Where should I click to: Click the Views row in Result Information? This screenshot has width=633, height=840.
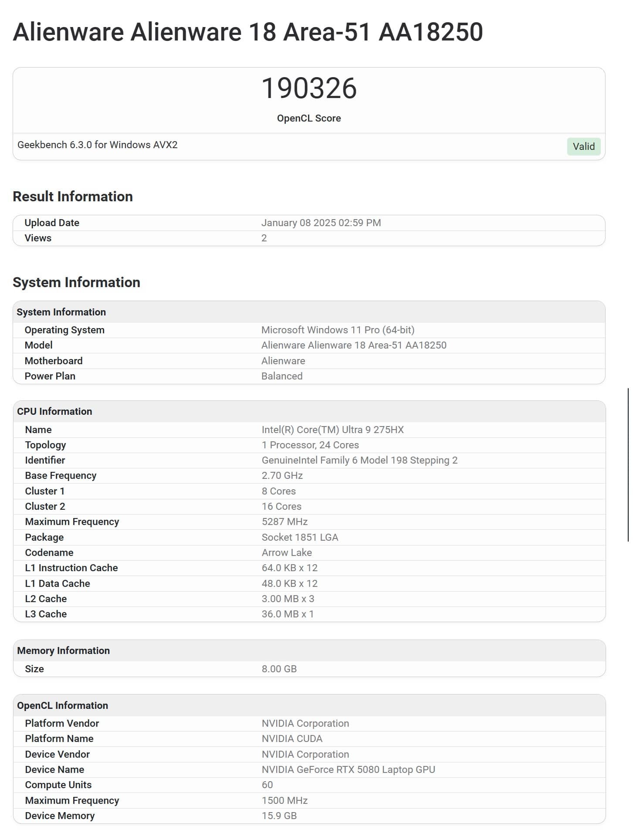pos(309,238)
